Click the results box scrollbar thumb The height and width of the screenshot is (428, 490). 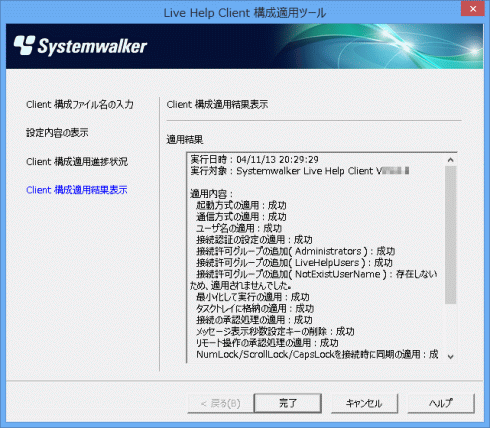pos(450,235)
